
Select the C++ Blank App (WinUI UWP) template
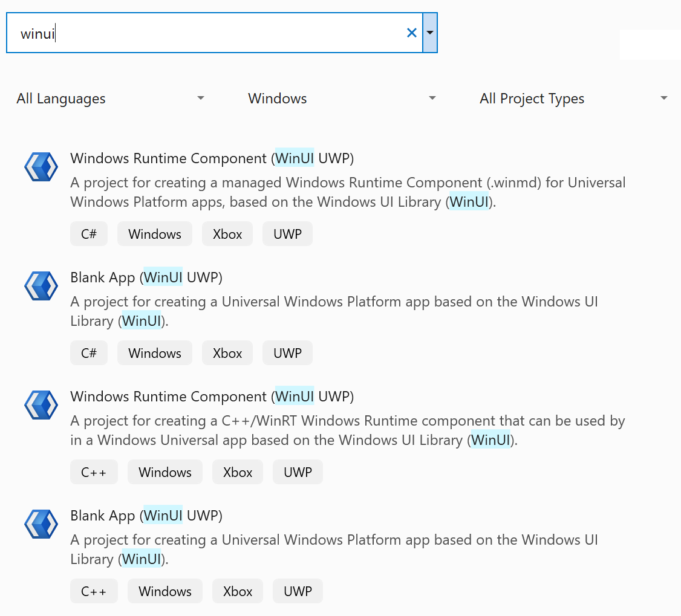[x=146, y=515]
